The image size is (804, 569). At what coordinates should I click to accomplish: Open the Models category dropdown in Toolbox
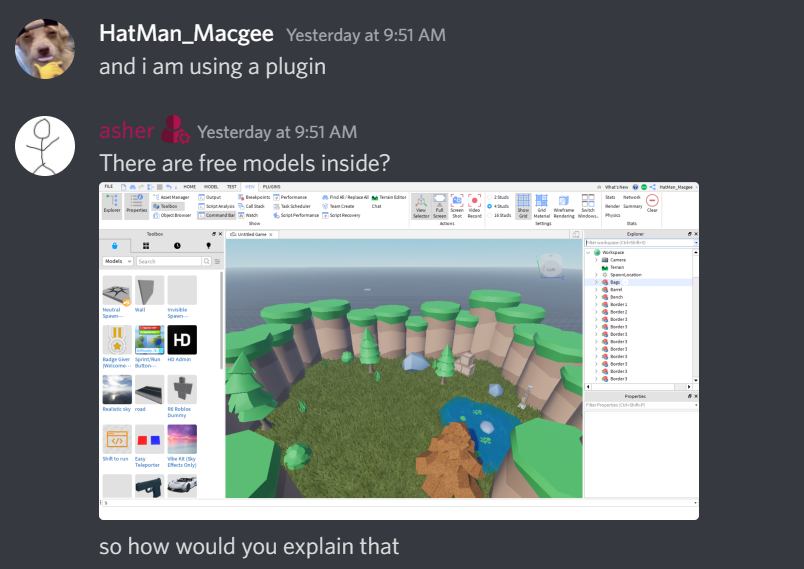(118, 261)
